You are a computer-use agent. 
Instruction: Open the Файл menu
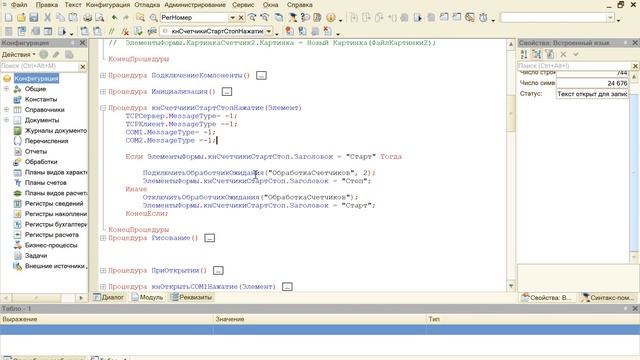[x=19, y=5]
